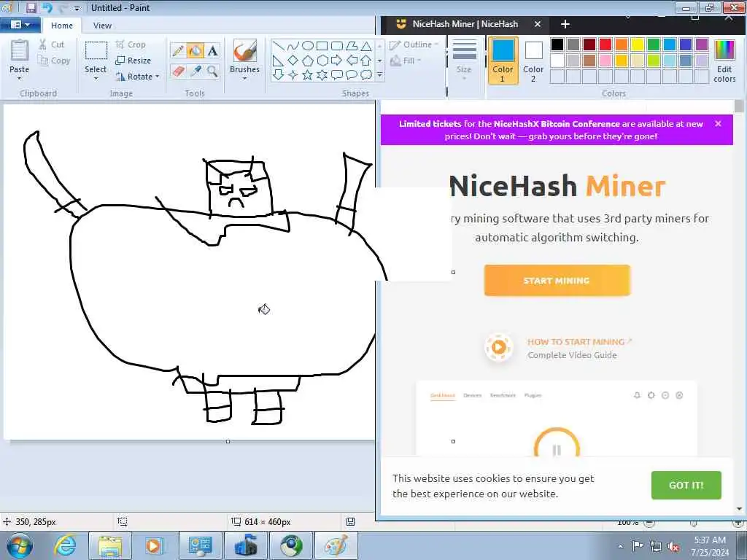
Task: Click GOT IT! cookie button
Action: tap(686, 485)
